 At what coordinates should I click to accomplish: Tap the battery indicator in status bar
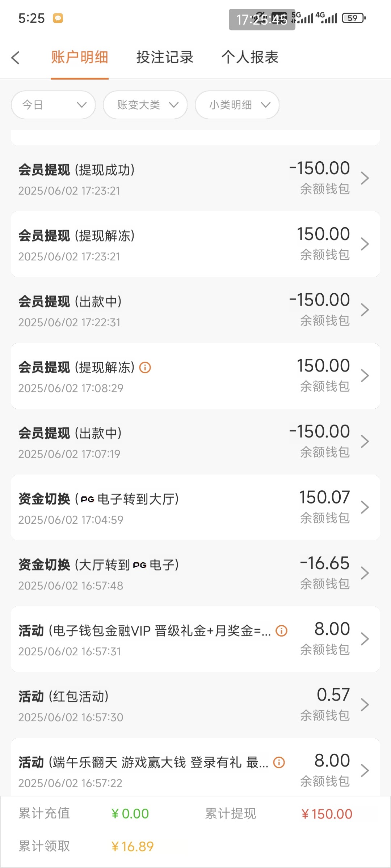click(x=353, y=18)
